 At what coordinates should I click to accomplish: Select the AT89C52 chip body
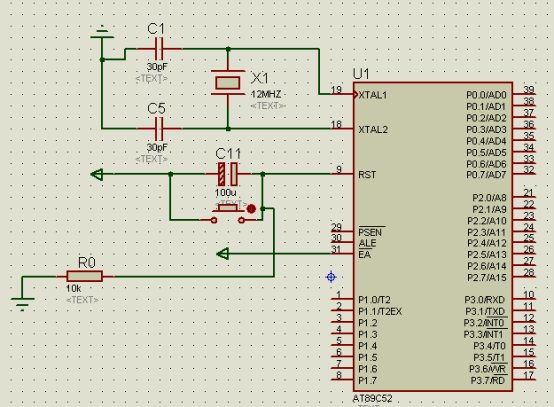pos(433,237)
